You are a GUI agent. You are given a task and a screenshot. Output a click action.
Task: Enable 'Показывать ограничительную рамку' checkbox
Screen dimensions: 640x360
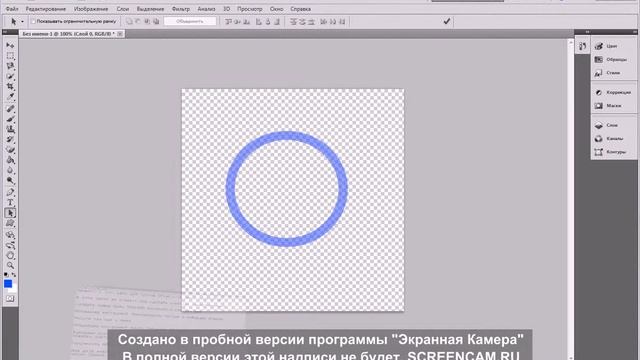coord(33,21)
